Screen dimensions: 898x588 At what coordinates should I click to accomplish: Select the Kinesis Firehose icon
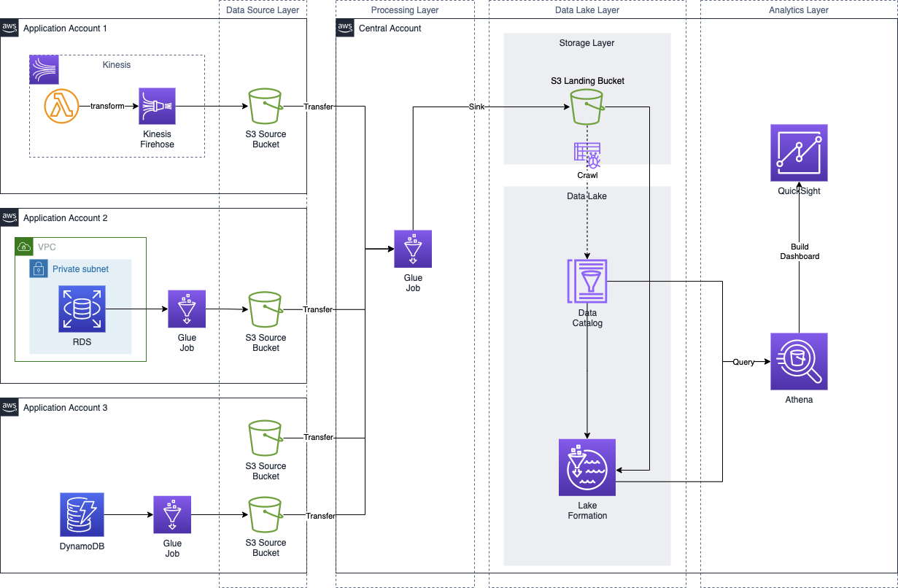(x=158, y=107)
